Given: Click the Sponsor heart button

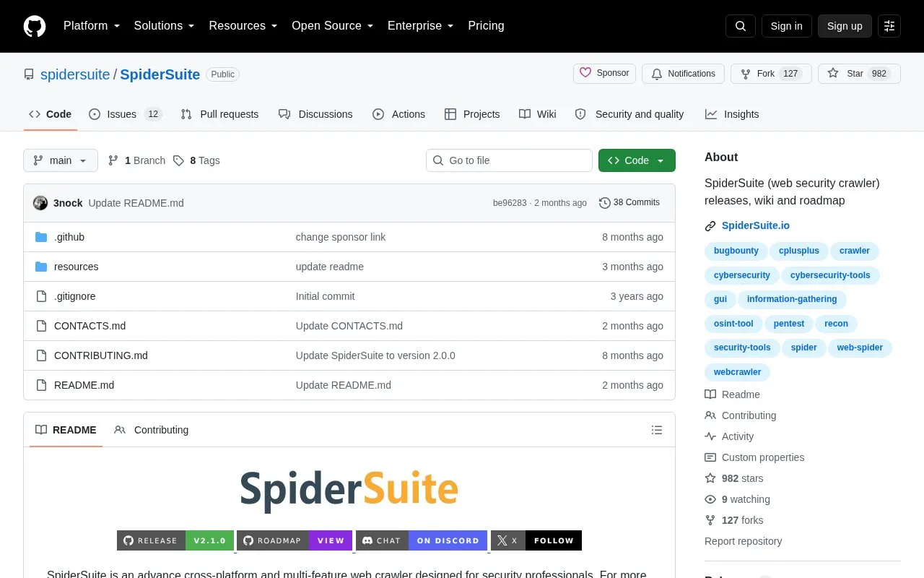Looking at the screenshot, I should [x=604, y=74].
